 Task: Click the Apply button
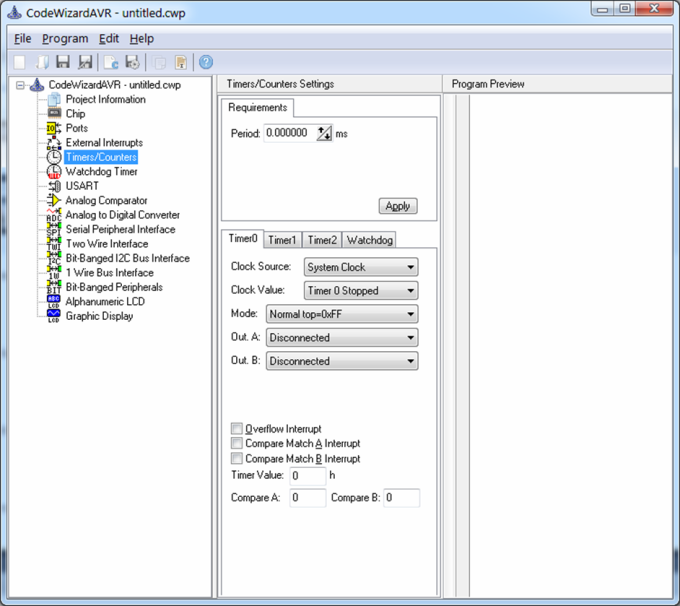(398, 206)
